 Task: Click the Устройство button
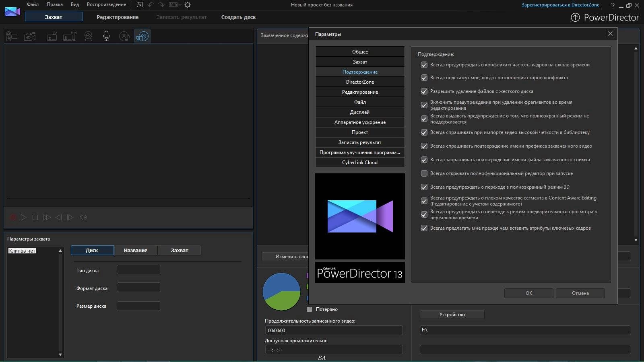(452, 315)
